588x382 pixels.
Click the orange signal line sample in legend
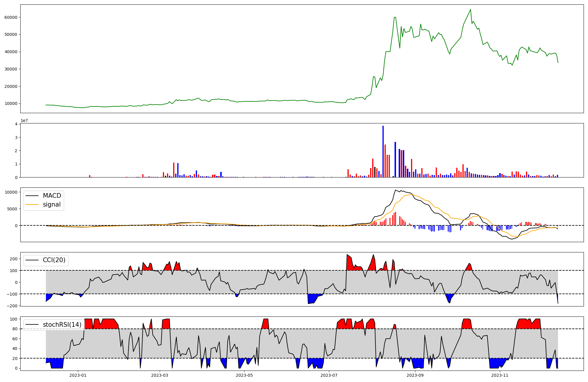point(32,205)
